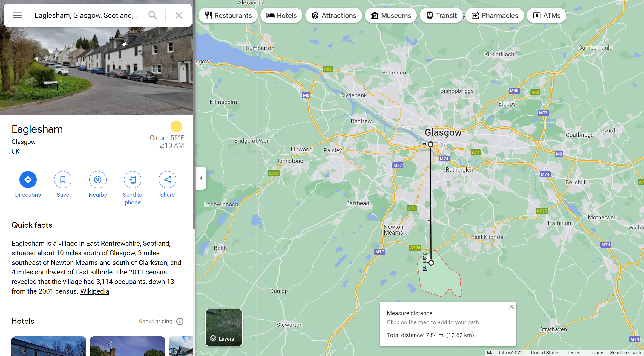Clear the search with the X icon

(179, 15)
